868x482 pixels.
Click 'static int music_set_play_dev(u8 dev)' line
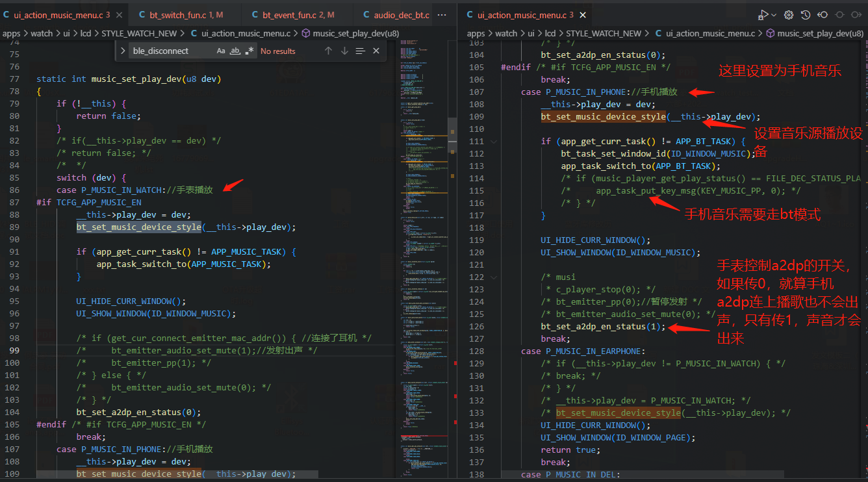pyautogui.click(x=129, y=79)
